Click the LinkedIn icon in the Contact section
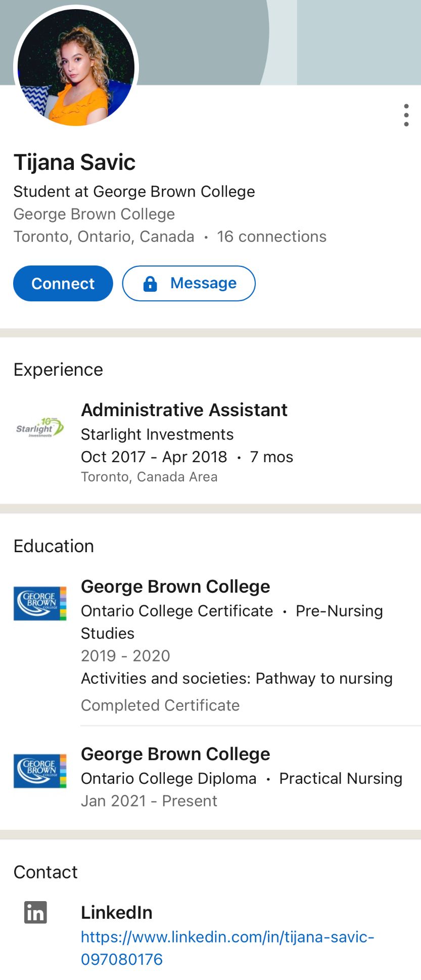Viewport: 421px width, 980px height. [35, 912]
